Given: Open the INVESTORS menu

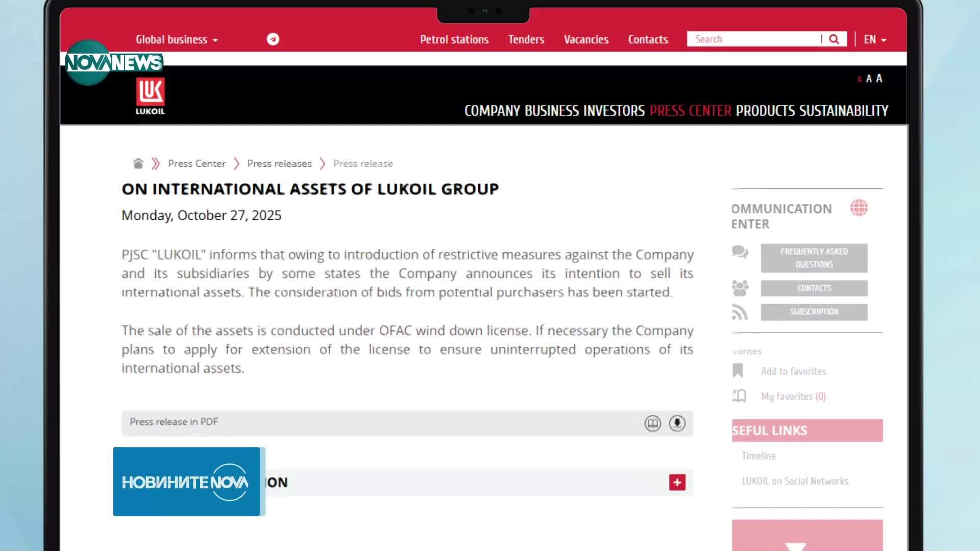Looking at the screenshot, I should click(x=614, y=111).
